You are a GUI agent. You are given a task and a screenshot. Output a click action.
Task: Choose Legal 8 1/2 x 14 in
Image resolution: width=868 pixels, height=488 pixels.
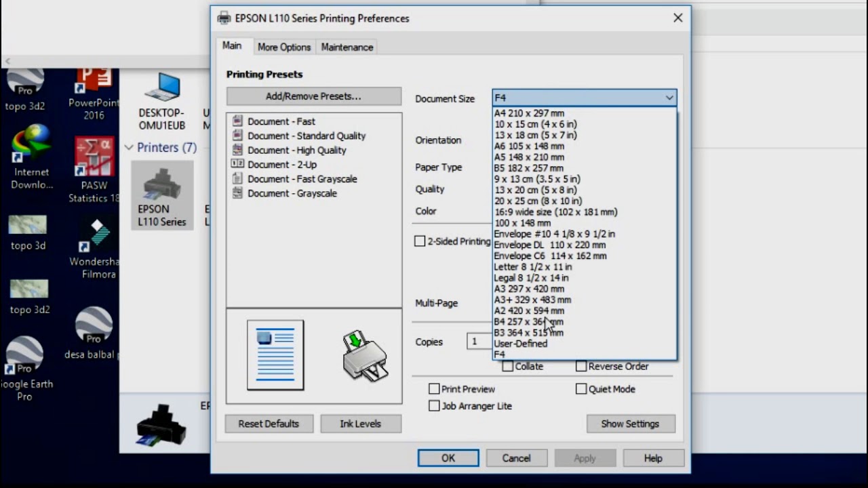pyautogui.click(x=585, y=278)
